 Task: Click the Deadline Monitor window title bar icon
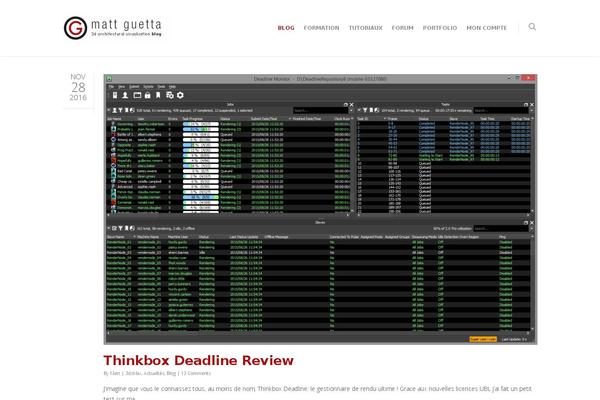[110, 78]
